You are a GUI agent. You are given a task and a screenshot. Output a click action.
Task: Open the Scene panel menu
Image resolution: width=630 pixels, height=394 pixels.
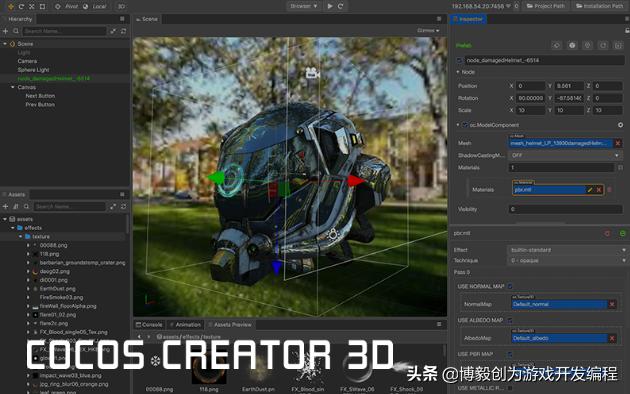coord(439,19)
